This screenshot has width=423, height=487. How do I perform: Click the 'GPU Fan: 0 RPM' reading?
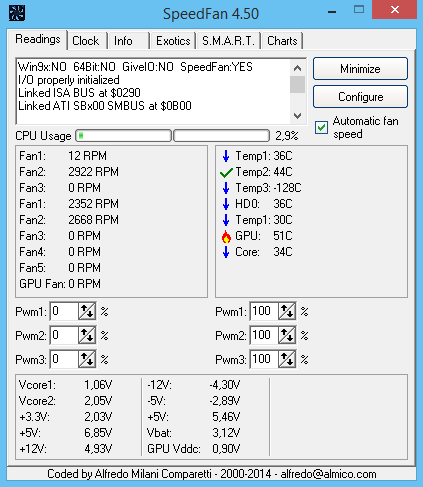click(x=60, y=284)
